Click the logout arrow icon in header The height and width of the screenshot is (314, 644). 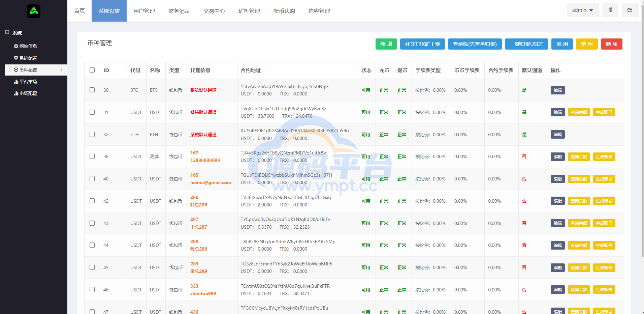[x=630, y=10]
